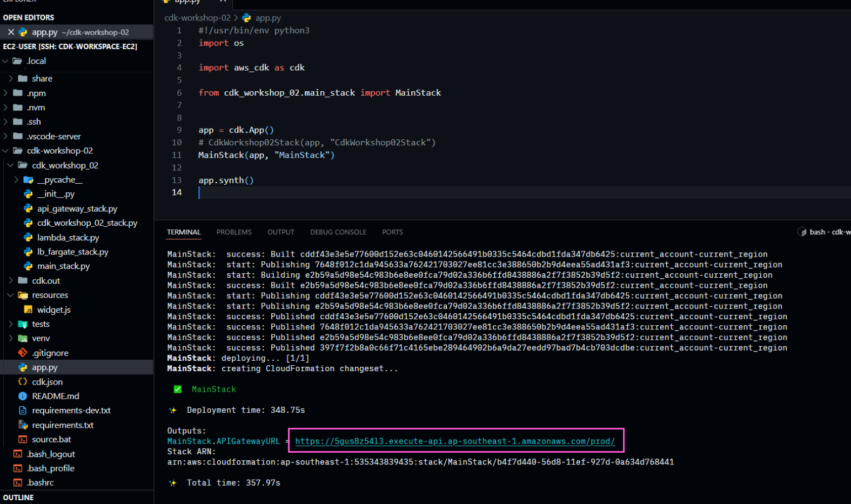The width and height of the screenshot is (851, 504).
Task: Click the .bash_logout shell icon
Action: click(18, 454)
